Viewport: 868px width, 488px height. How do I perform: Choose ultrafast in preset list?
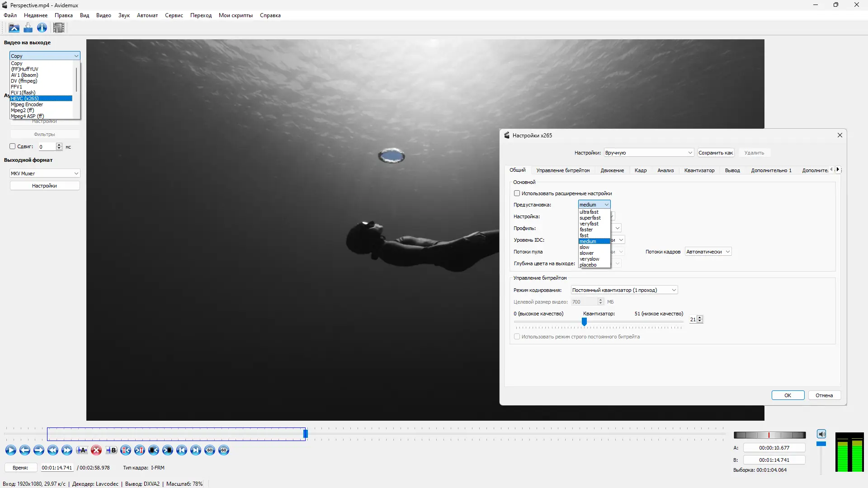(589, 212)
